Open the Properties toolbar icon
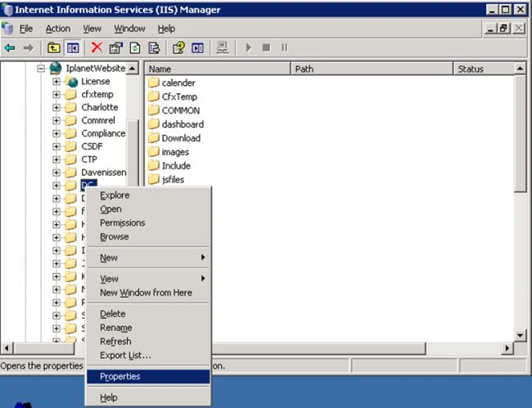Image resolution: width=532 pixels, height=408 pixels. tap(115, 48)
